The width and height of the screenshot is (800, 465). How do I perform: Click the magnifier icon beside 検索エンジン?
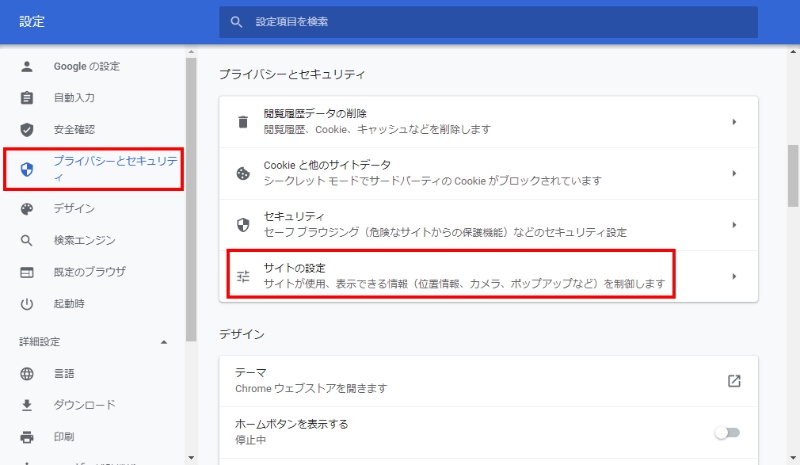[27, 241]
